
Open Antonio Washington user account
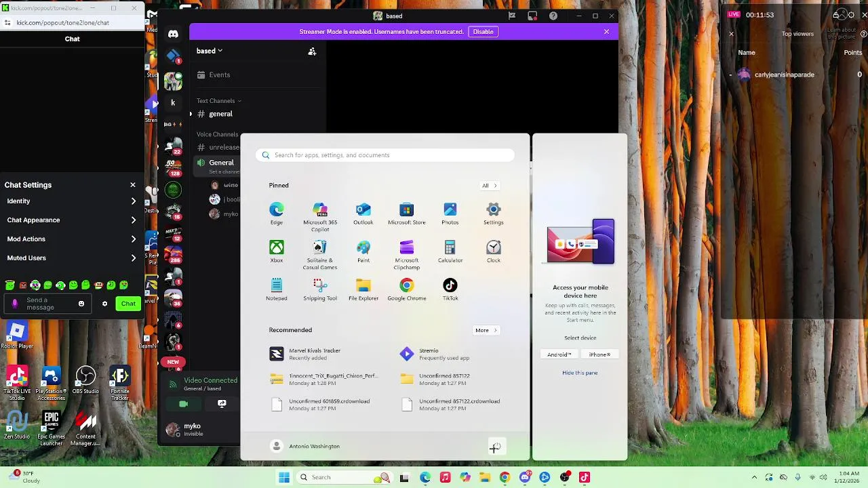click(x=305, y=446)
